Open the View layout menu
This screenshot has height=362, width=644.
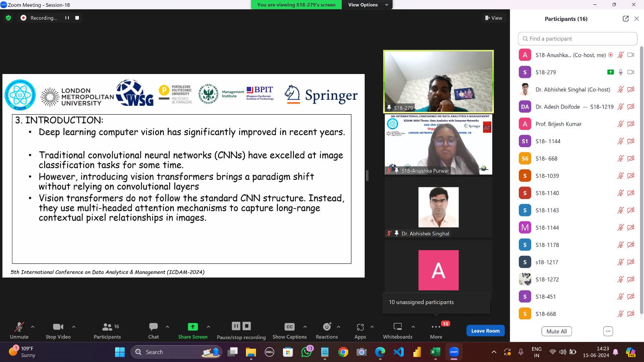[x=493, y=18]
